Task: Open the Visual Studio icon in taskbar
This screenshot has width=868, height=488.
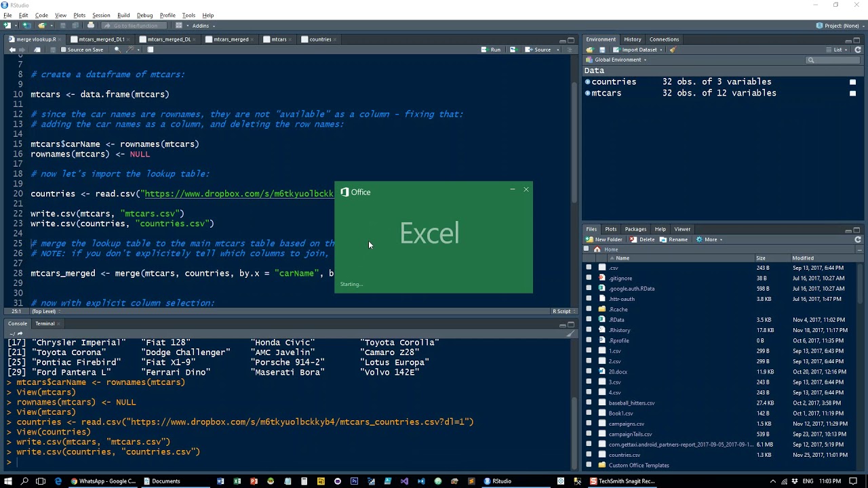Action: pos(404,481)
